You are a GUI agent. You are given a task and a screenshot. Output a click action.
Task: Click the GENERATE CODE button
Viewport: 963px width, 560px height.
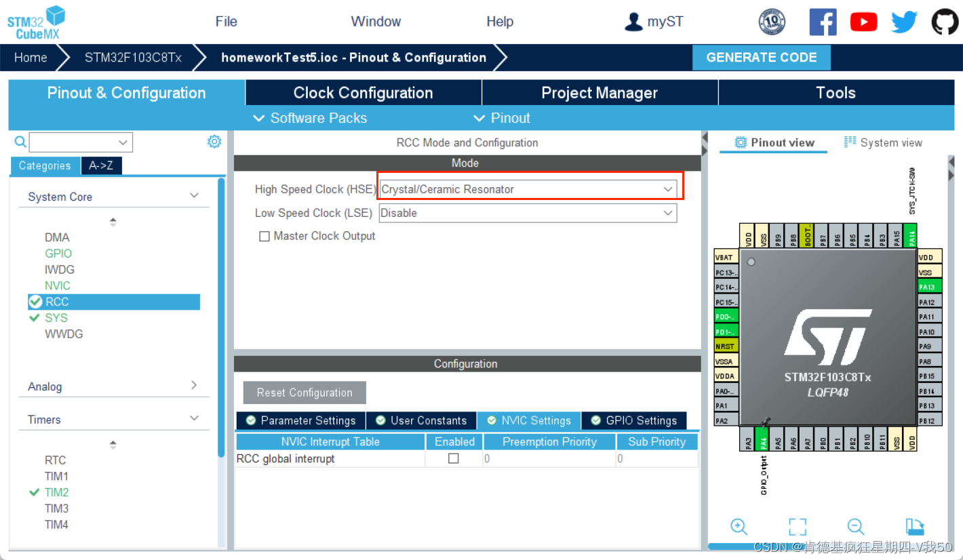pyautogui.click(x=762, y=58)
